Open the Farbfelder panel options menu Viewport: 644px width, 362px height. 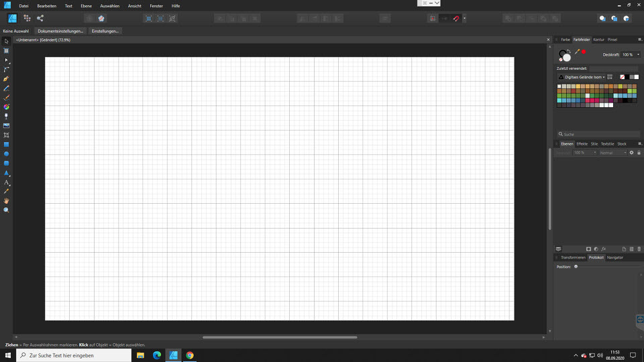coord(639,40)
